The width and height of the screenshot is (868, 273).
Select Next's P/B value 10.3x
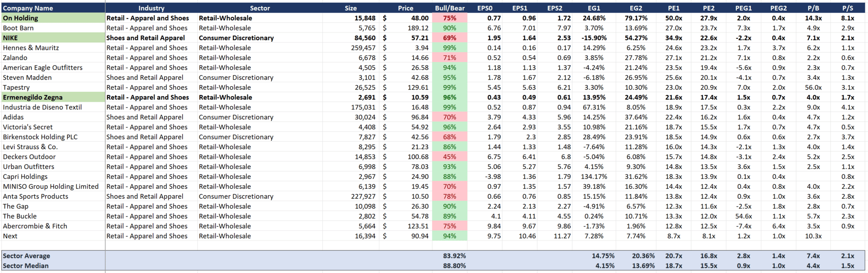(813, 236)
